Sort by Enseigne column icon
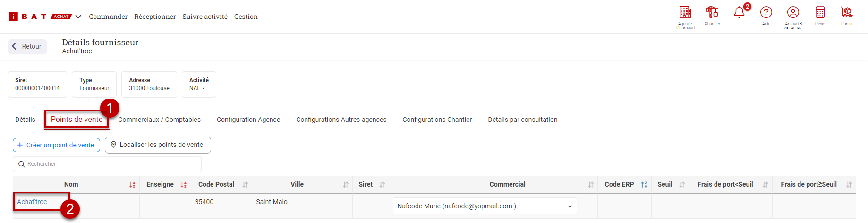 183,185
